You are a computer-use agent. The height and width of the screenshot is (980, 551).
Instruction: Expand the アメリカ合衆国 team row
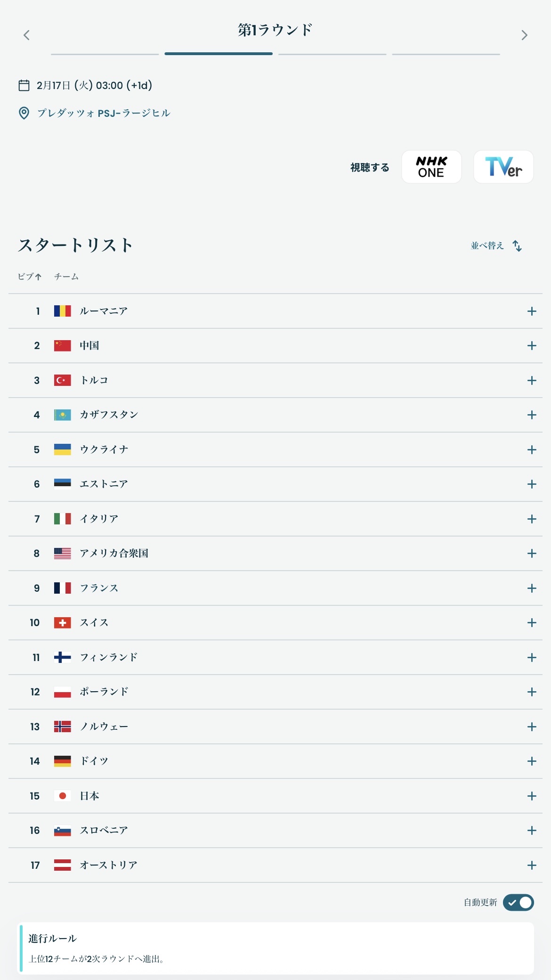tap(532, 553)
